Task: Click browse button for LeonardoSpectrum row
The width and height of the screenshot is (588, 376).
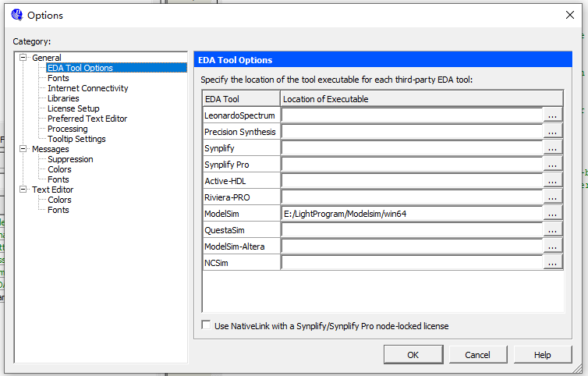Action: 553,115
